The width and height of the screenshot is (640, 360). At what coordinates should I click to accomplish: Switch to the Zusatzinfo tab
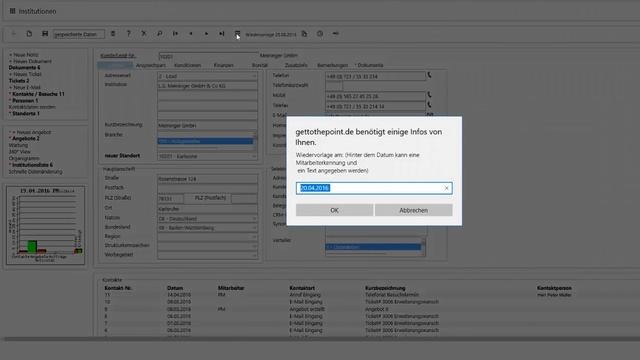point(296,65)
